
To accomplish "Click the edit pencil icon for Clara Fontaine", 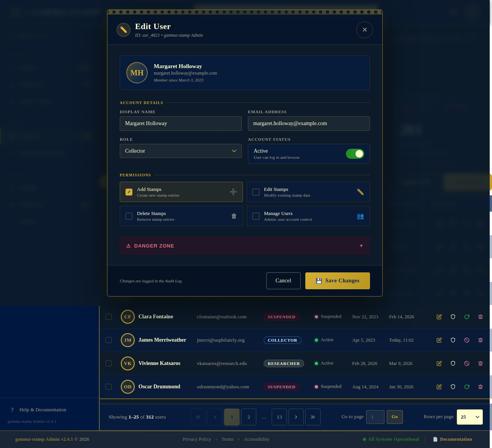I will (x=439, y=317).
